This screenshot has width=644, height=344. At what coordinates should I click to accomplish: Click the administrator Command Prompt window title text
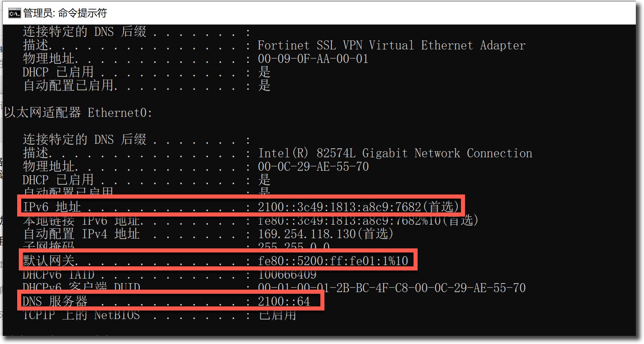[x=65, y=13]
